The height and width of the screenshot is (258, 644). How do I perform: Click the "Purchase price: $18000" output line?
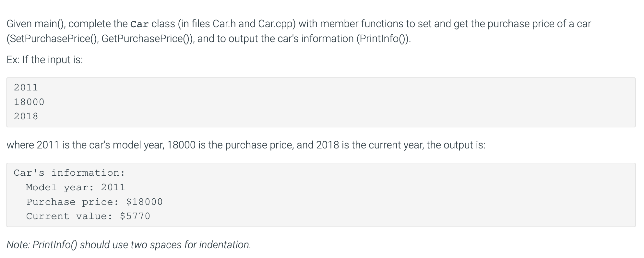pos(94,202)
